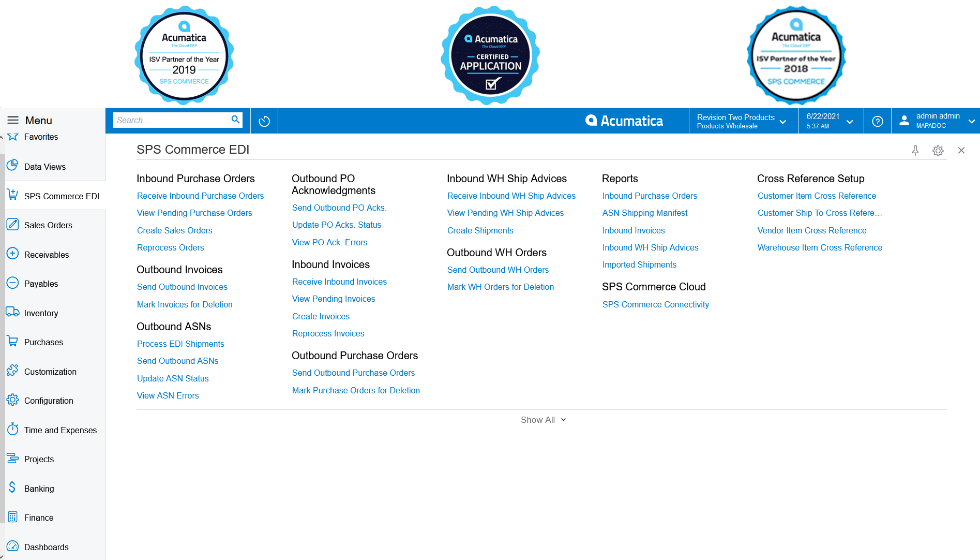Select Finance in the sidebar
Image resolution: width=980 pixels, height=560 pixels.
click(x=39, y=518)
